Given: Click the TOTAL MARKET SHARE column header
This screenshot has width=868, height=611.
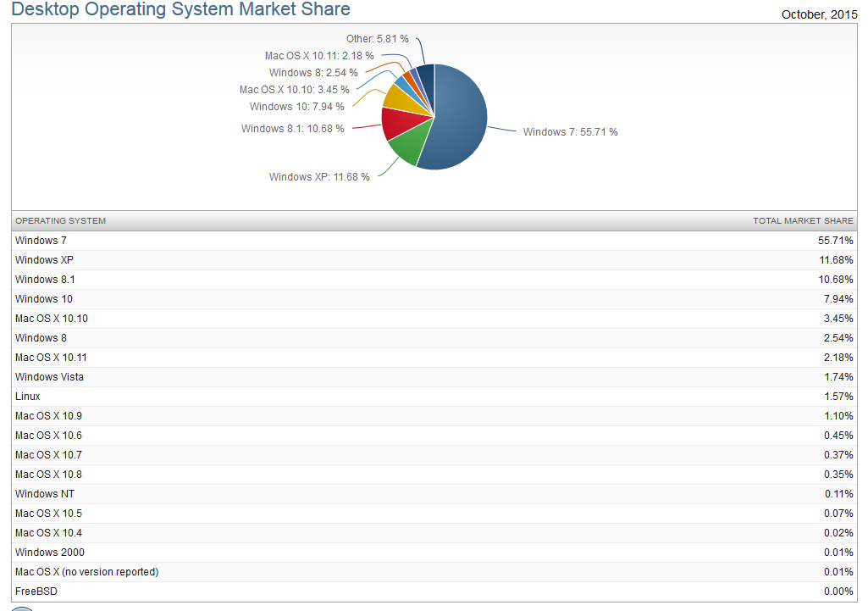Looking at the screenshot, I should (803, 220).
